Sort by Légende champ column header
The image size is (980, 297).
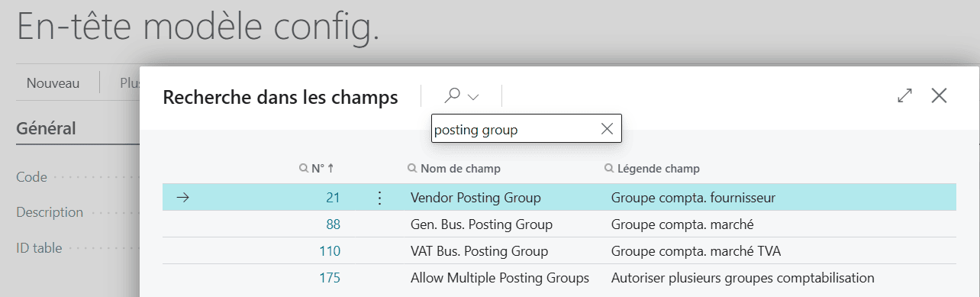tap(652, 168)
